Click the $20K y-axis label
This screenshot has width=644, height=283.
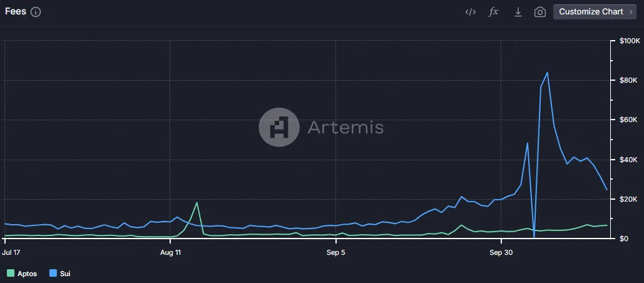tap(628, 199)
